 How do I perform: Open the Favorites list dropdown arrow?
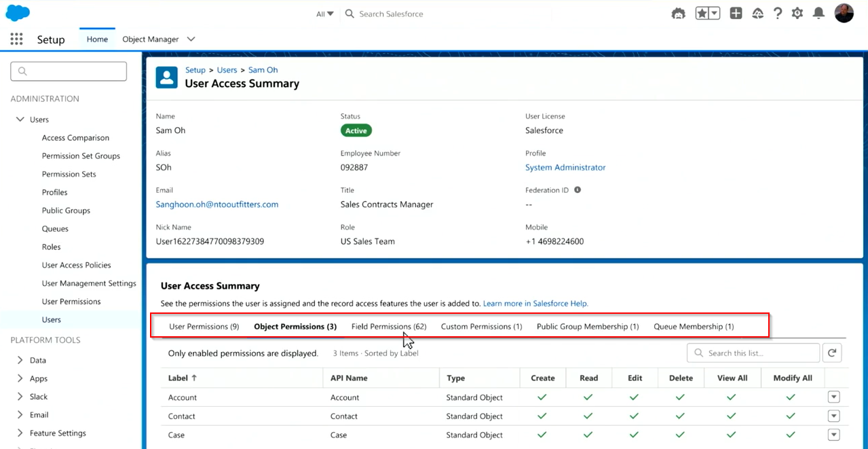715,14
